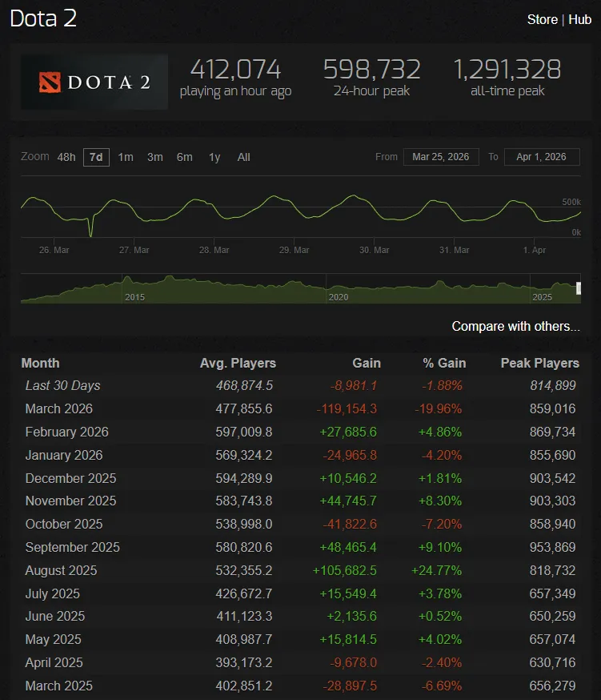Click the Peak Players column header

pos(540,363)
